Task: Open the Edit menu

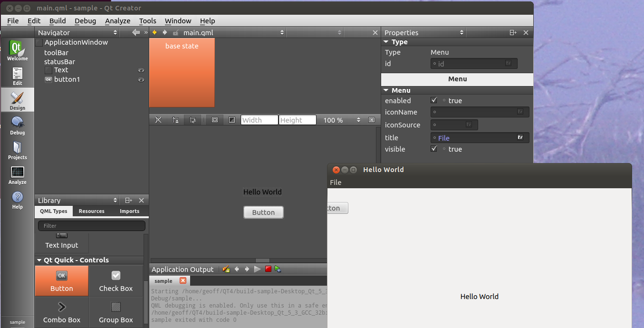Action: 34,20
